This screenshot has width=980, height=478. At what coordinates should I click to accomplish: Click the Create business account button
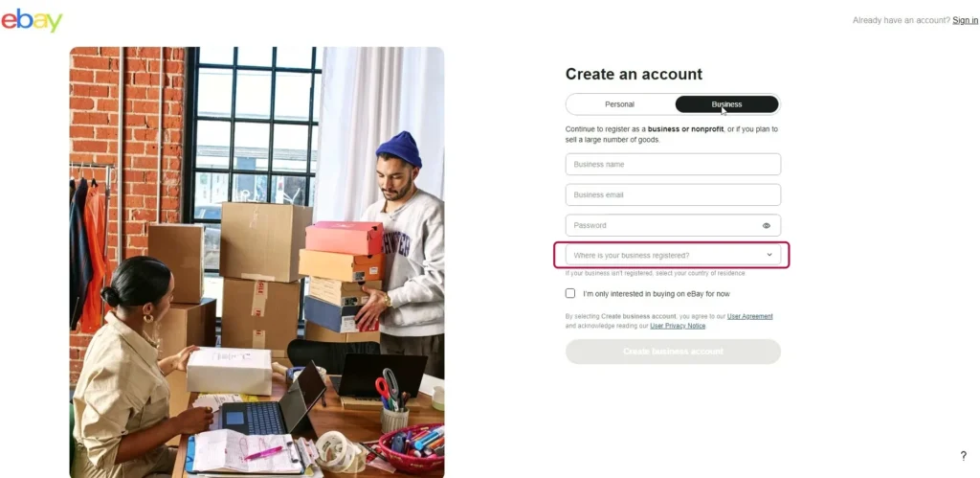673,352
